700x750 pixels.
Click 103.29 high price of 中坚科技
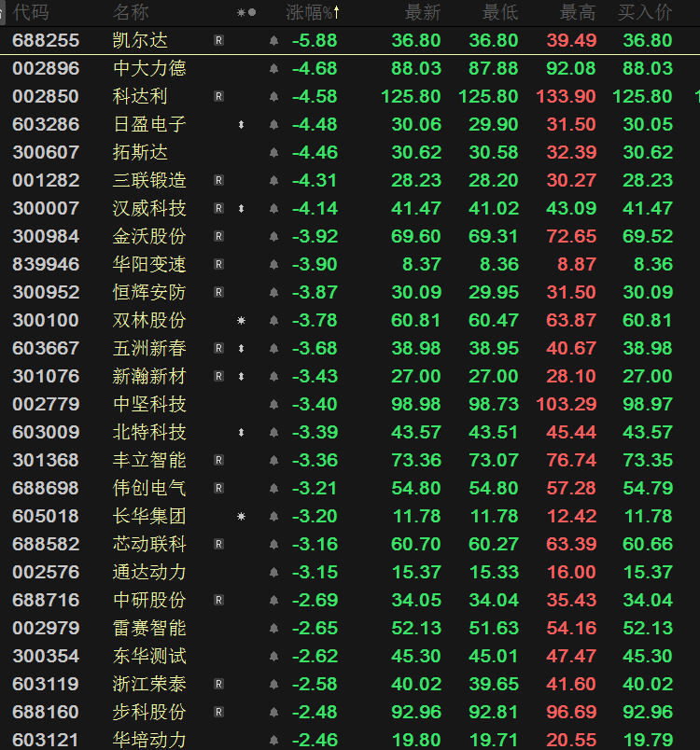(x=566, y=404)
